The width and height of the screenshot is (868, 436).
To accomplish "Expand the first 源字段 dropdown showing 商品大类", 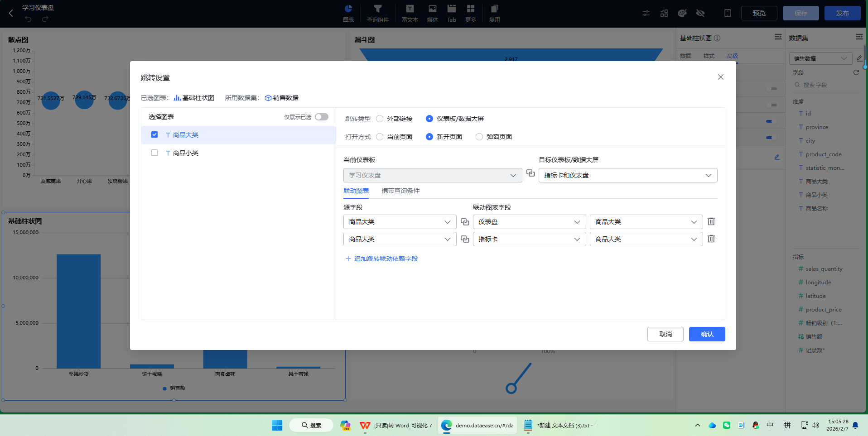I will click(x=399, y=221).
